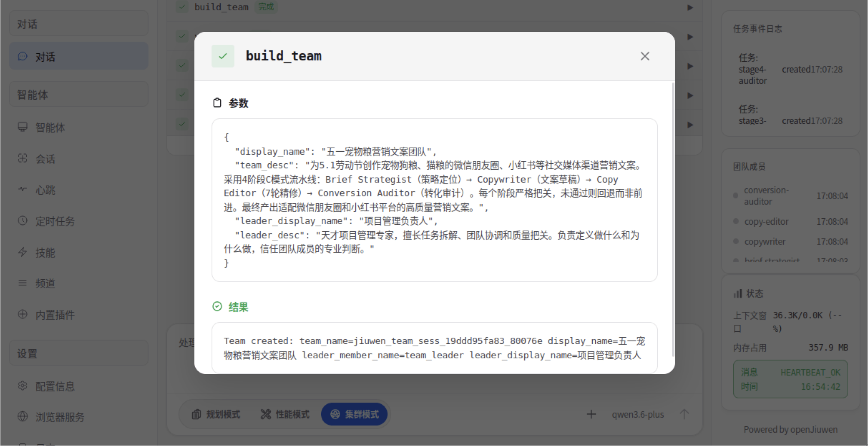Select conversion-auditor team member

click(x=791, y=196)
